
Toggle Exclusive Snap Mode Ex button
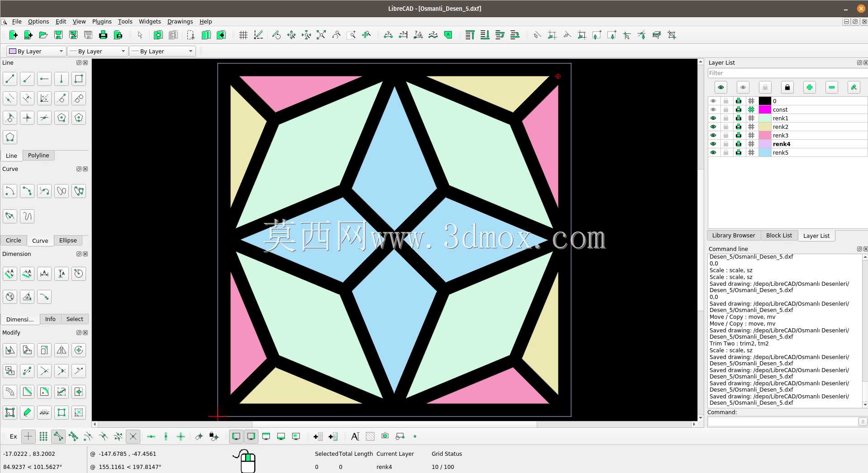[x=14, y=436]
